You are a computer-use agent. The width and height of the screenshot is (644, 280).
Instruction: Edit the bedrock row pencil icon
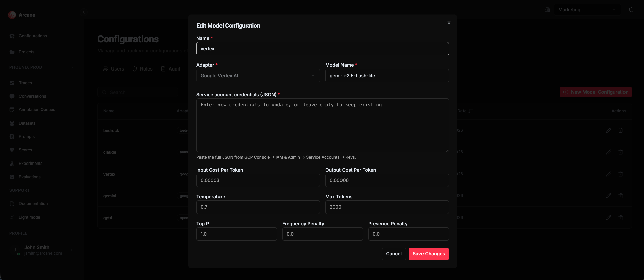tap(609, 130)
